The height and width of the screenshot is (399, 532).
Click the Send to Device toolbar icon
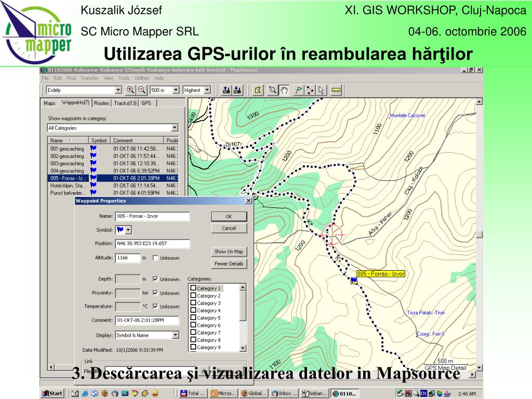tap(227, 90)
